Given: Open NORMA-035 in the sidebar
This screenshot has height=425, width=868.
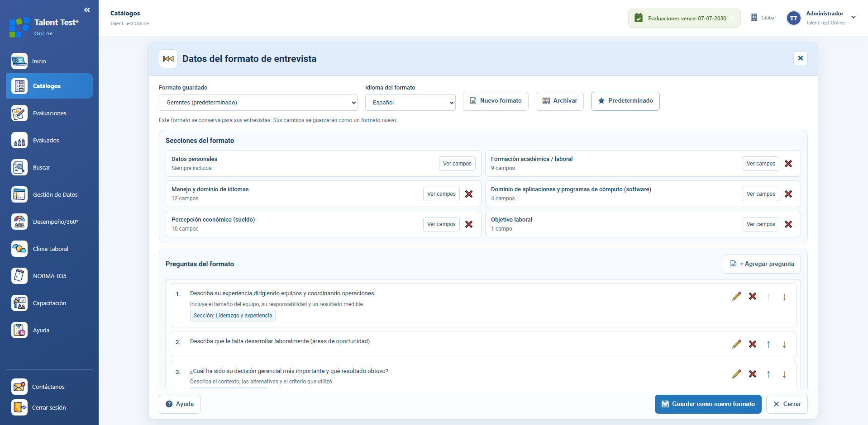Looking at the screenshot, I should tap(49, 276).
